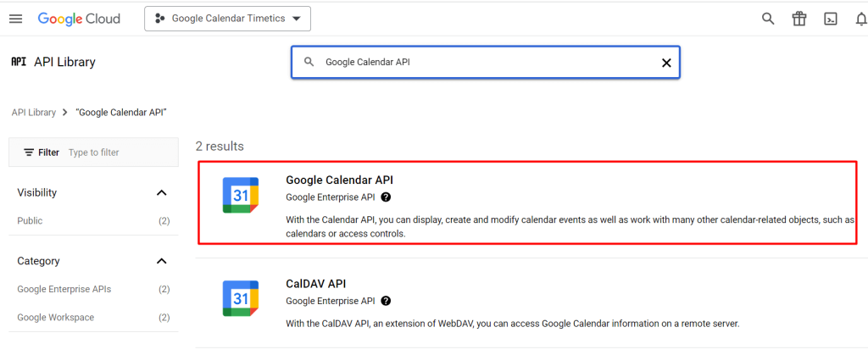868x355 pixels.
Task: Click the search magnifier icon in top bar
Action: (x=768, y=19)
